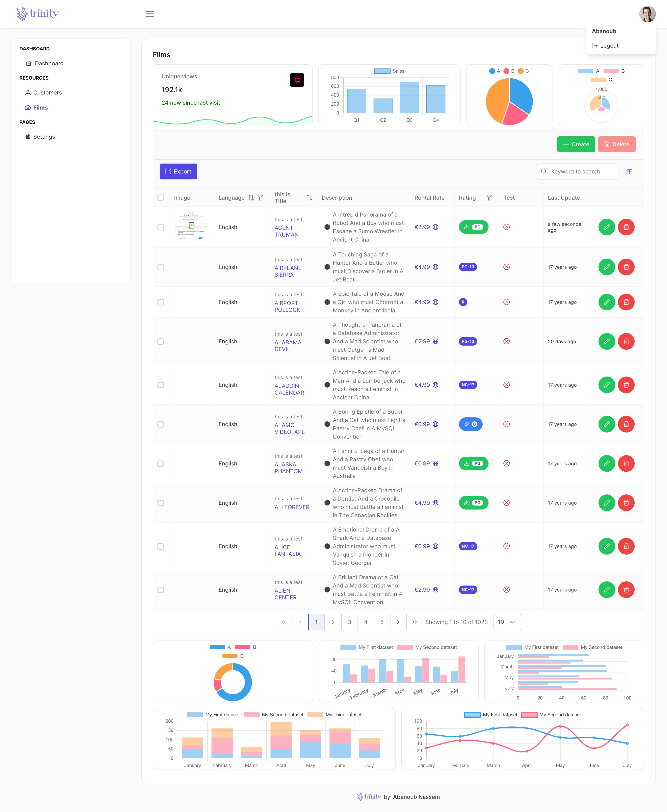Viewport: 667px width, 812px height.
Task: Edit the ALAMO VIDEOTAPE row
Action: (607, 424)
